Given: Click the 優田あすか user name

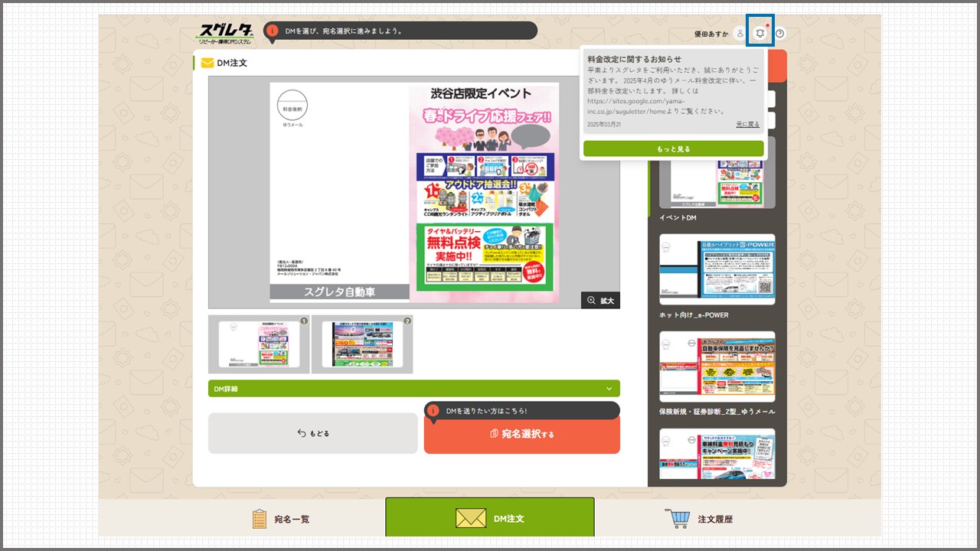Looking at the screenshot, I should tap(711, 34).
